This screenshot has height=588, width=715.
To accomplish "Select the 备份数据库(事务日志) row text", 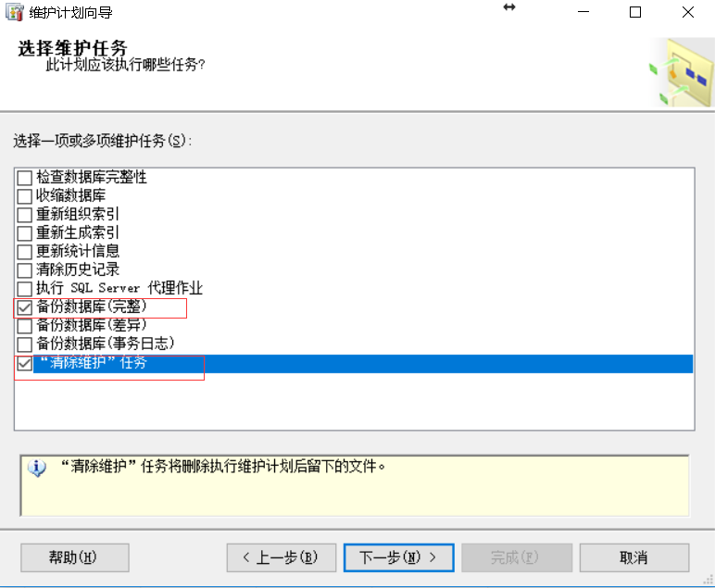I will coord(106,344).
